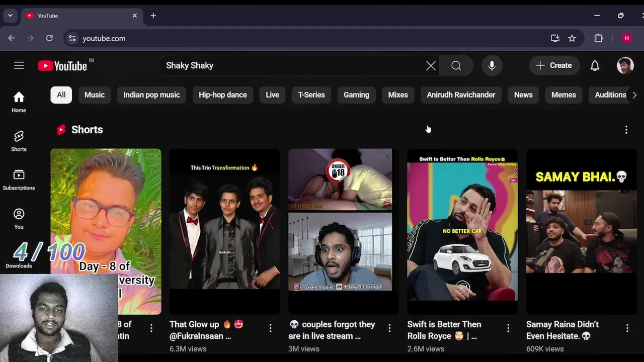
Task: Open Chrome profile H avatar
Action: [626, 38]
